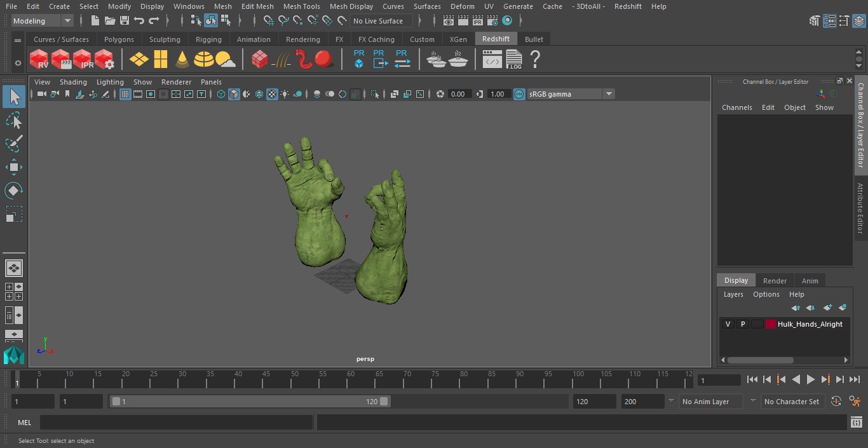
Task: Toggle visibility V of Hulk_Hands_Alright layer
Action: click(728, 324)
